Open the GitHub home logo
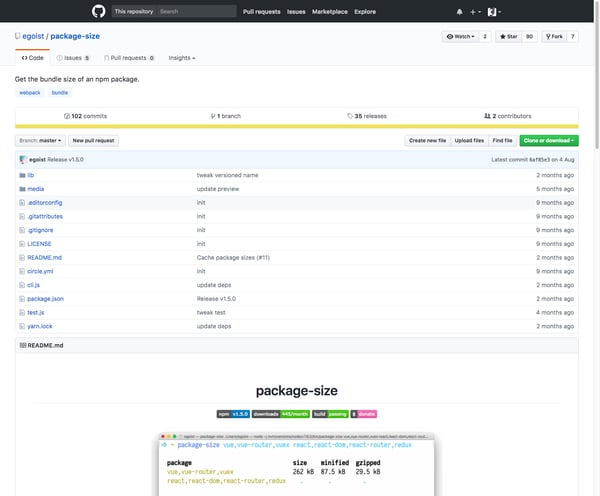 click(98, 11)
